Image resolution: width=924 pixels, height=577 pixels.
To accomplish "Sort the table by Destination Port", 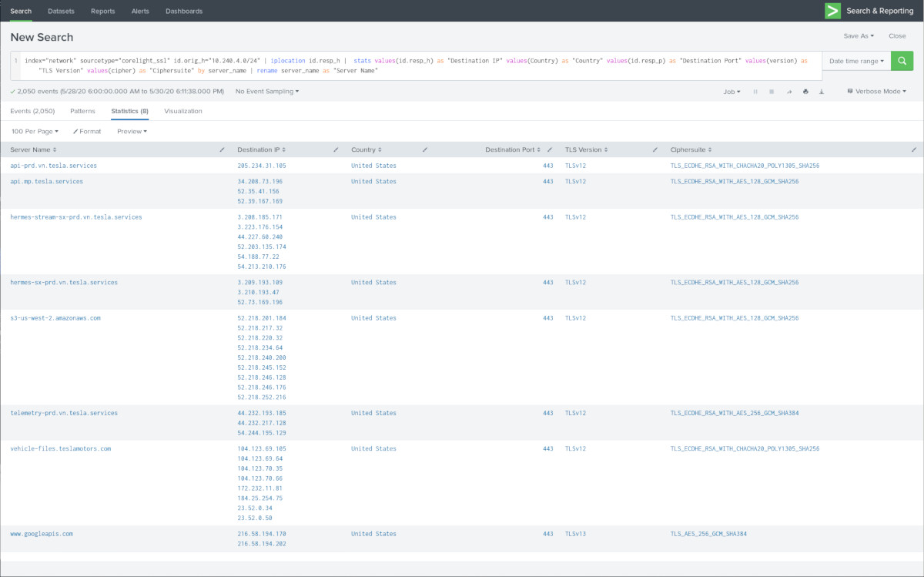I will tap(514, 149).
